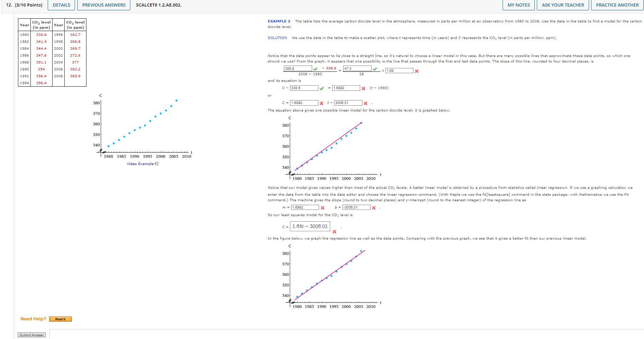Click the SOLUTION label

pyautogui.click(x=277, y=38)
